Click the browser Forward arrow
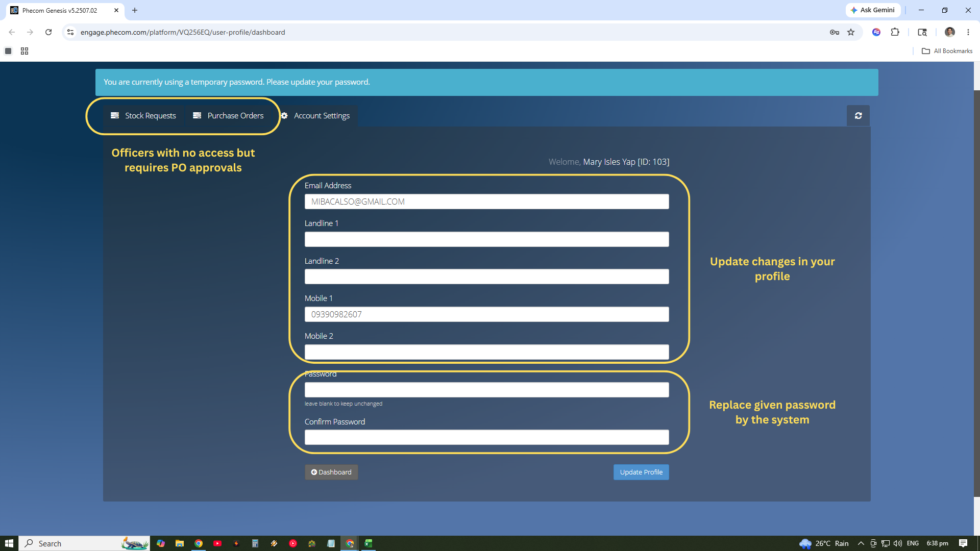 tap(30, 32)
